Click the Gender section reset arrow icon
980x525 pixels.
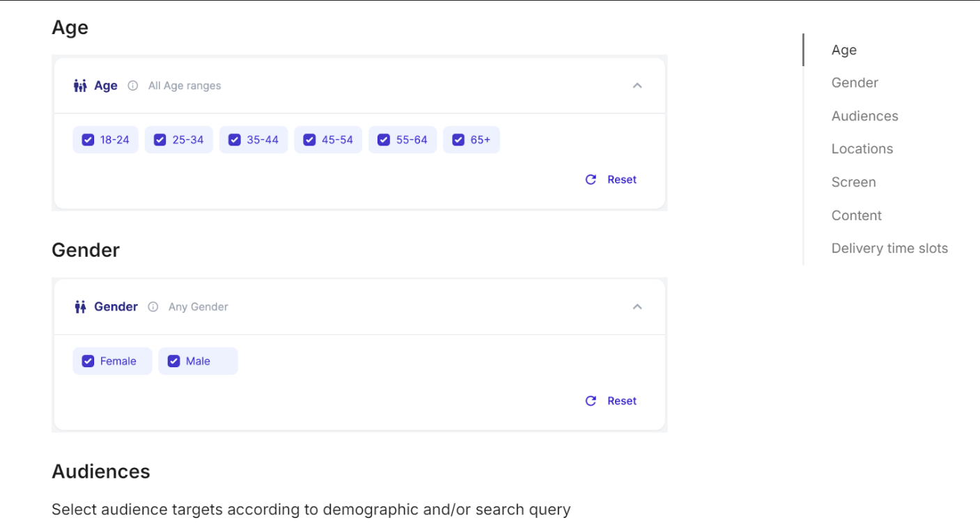click(x=591, y=401)
